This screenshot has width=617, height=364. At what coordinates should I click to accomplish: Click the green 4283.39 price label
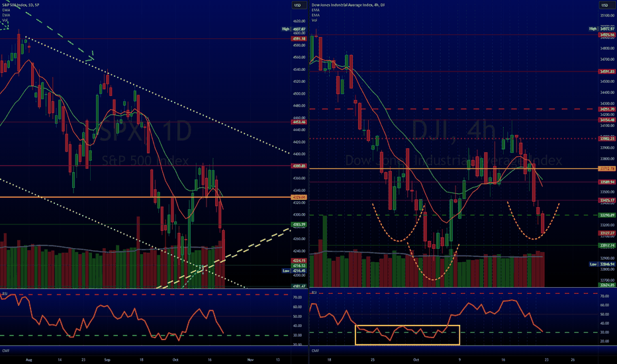[299, 224]
